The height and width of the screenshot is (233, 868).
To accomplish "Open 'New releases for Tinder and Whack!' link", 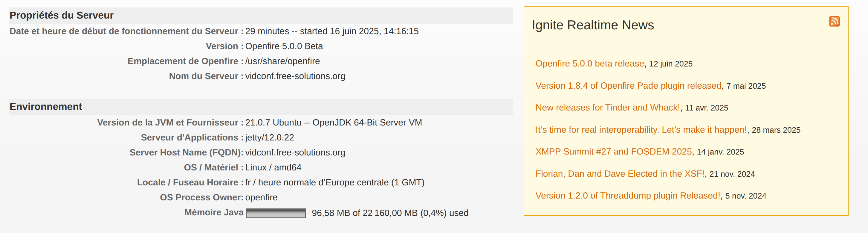I will click(608, 108).
